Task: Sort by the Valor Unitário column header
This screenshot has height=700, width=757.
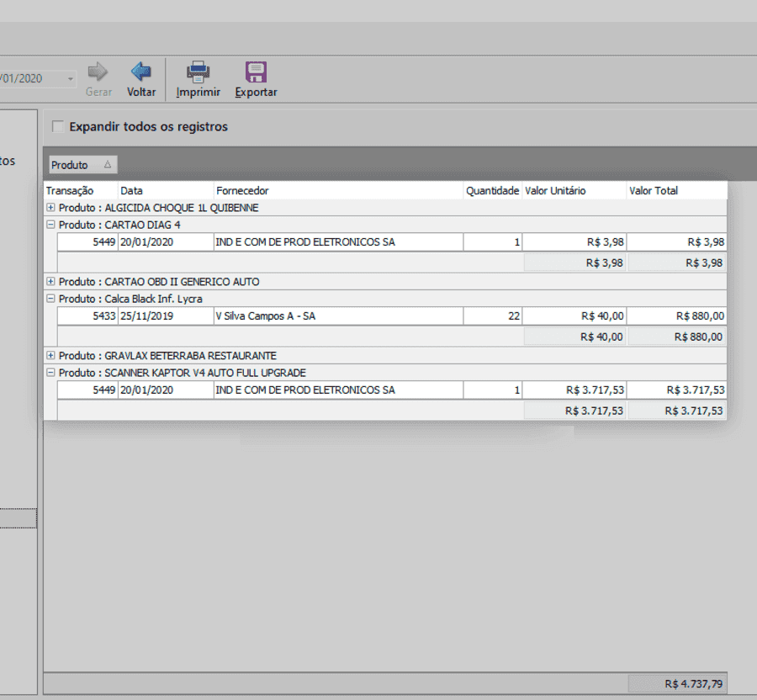Action: coord(574,191)
